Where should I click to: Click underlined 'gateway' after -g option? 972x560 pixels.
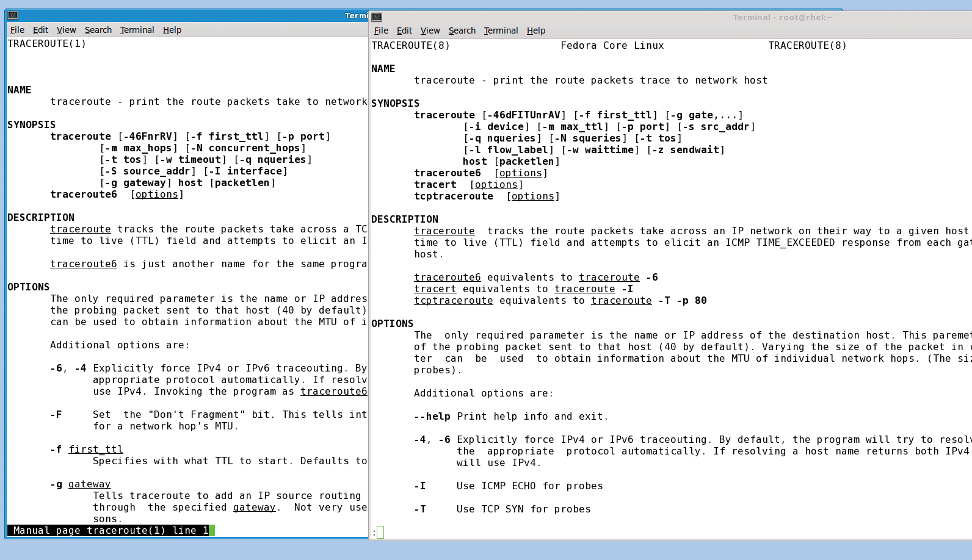click(x=90, y=484)
